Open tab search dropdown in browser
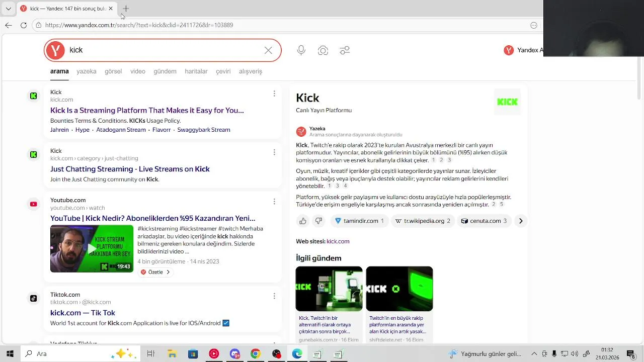This screenshot has height=362, width=644. (x=8, y=9)
